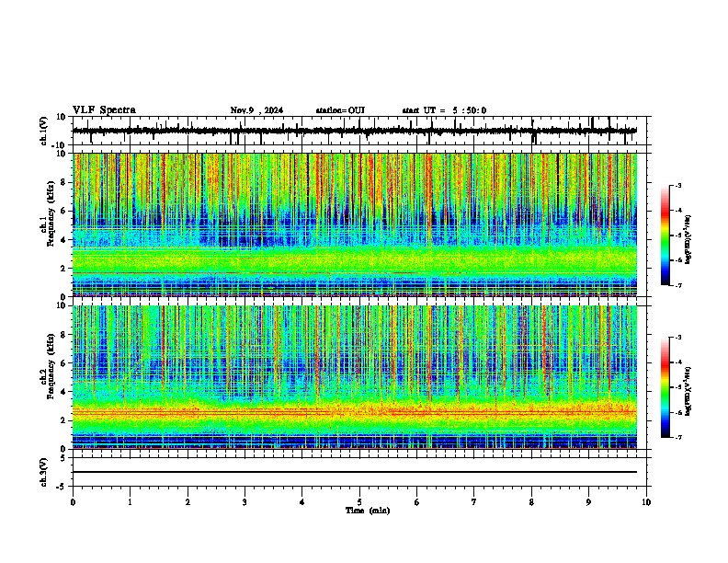Click the "-10" tick on the ch.1(V) axis
Viewport: 728px width, 563px height.
click(x=60, y=145)
